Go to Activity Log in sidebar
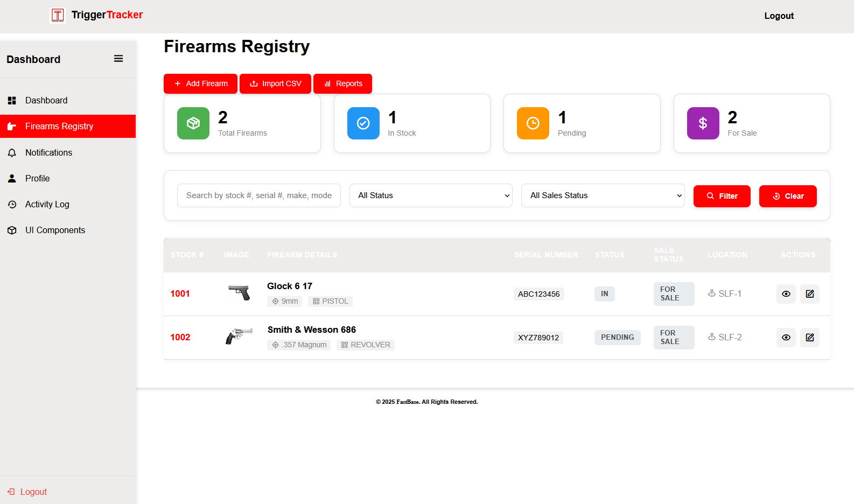The width and height of the screenshot is (854, 504). [47, 205]
